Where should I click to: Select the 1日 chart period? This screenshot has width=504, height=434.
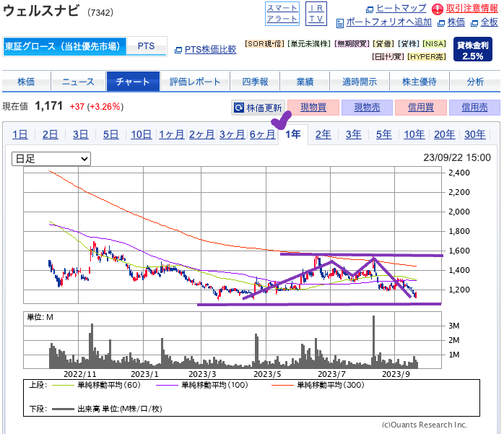(20, 134)
